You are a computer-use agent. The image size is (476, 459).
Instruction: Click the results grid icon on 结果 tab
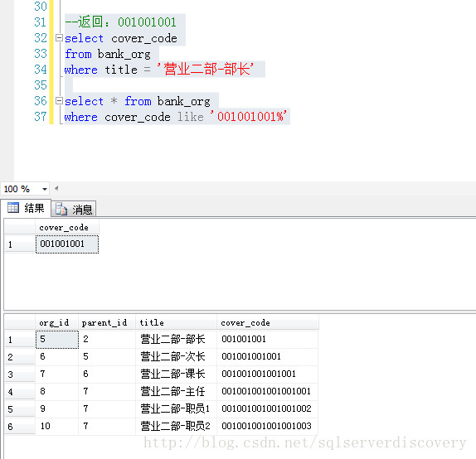[13, 208]
